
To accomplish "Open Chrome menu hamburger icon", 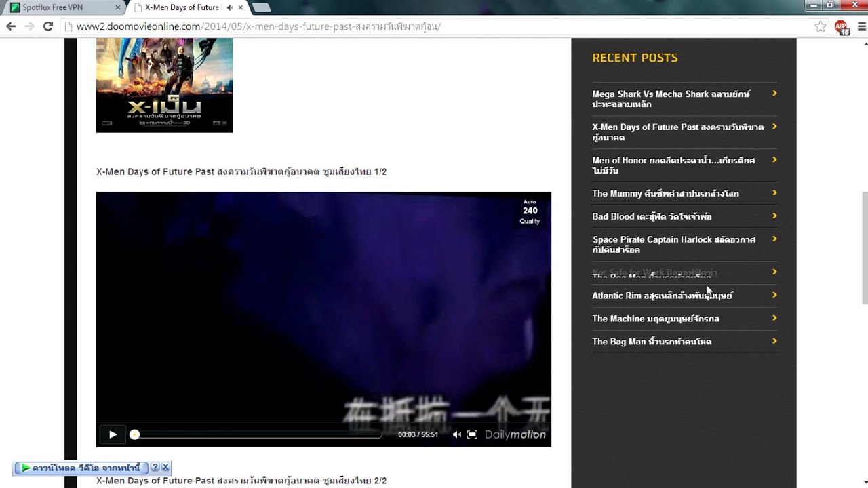I will tap(862, 26).
